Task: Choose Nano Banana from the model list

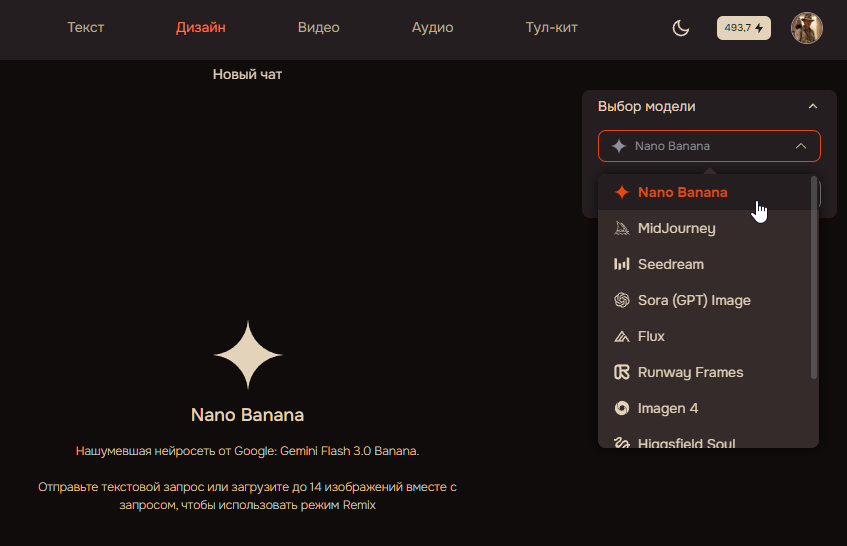Action: 704,192
